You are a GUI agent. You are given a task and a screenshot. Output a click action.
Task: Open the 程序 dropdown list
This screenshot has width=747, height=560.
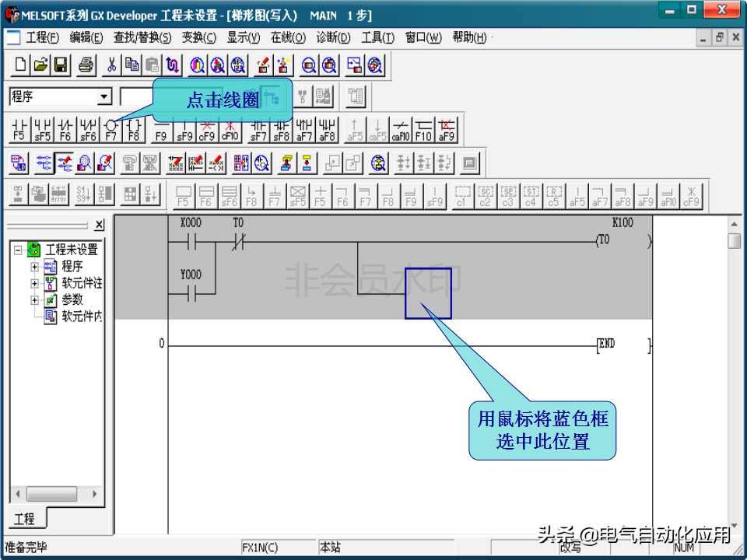pyautogui.click(x=104, y=97)
